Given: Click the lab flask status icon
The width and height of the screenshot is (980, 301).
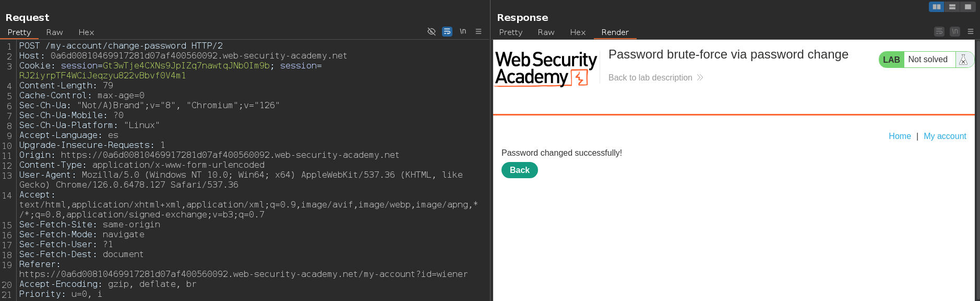Looking at the screenshot, I should pos(963,60).
